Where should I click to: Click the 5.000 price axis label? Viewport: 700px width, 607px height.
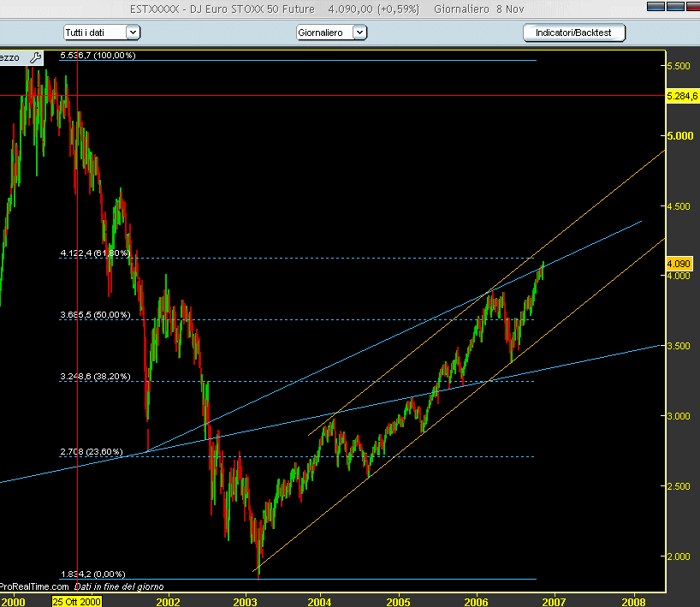point(680,136)
